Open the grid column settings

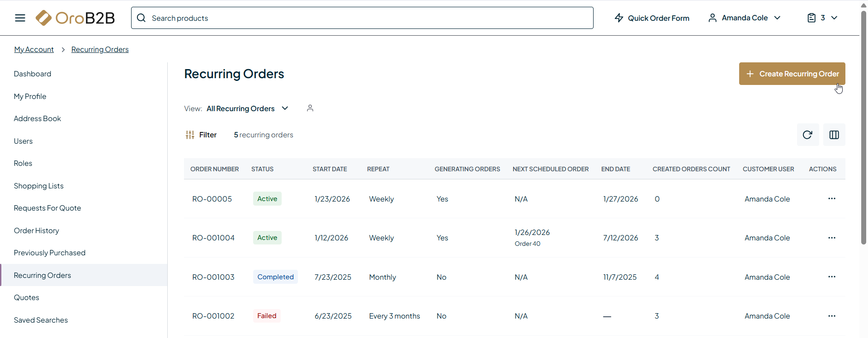(834, 135)
